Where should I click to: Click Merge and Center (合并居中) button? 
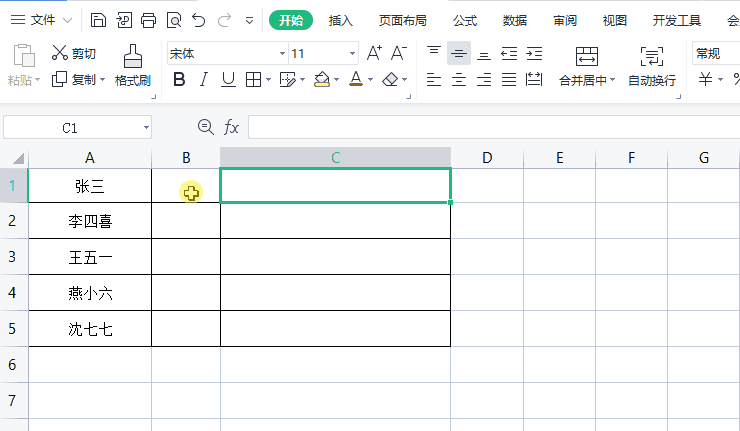tap(587, 66)
